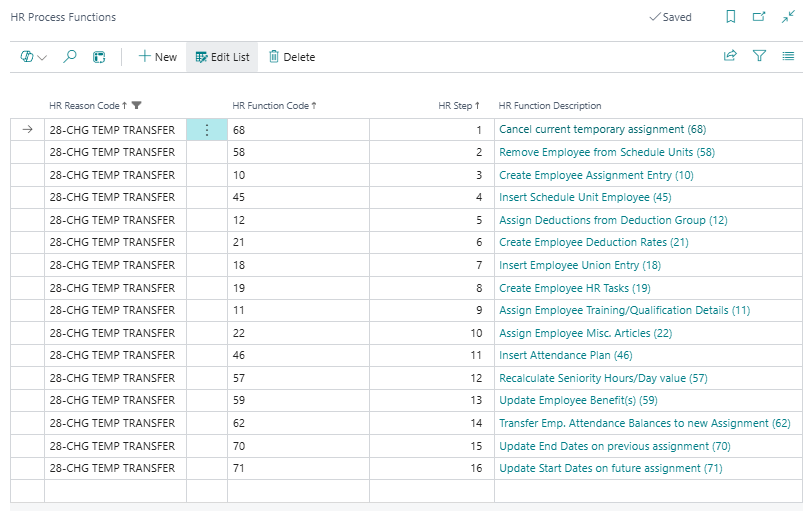Click HR Step cell with value 16
This screenshot has height=511, width=812.
pos(432,468)
